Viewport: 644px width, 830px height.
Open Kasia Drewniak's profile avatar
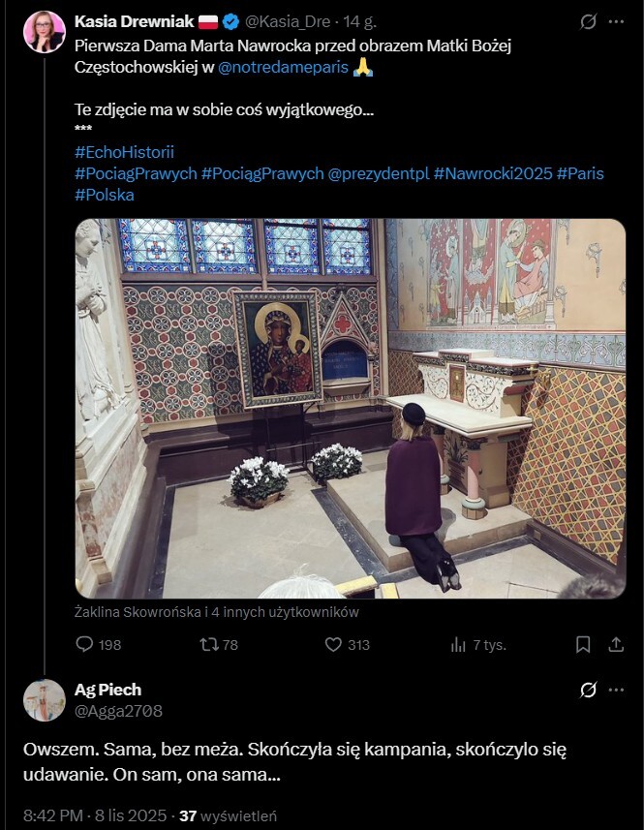click(x=45, y=31)
